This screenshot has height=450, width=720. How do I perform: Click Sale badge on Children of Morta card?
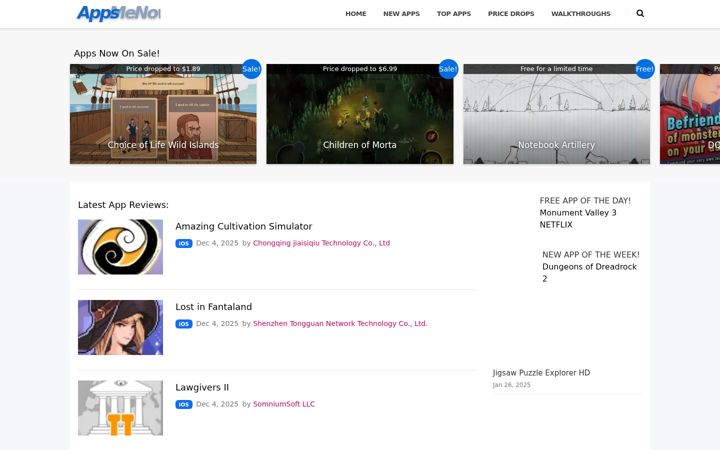tap(448, 69)
